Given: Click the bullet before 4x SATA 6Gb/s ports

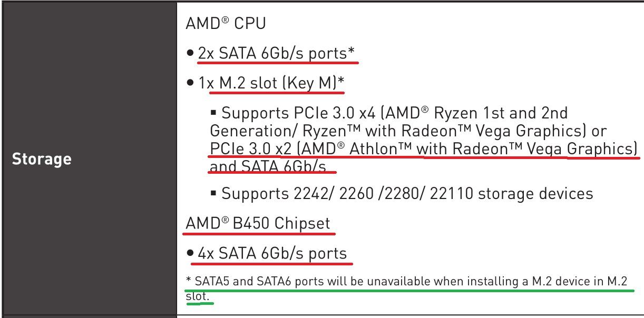Looking at the screenshot, I should pyautogui.click(x=191, y=254).
